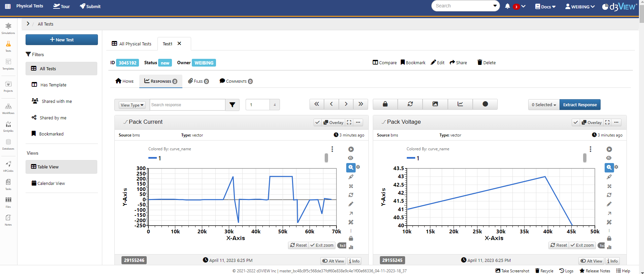Toggle Alt View on Pack Voltage card

coord(591,261)
